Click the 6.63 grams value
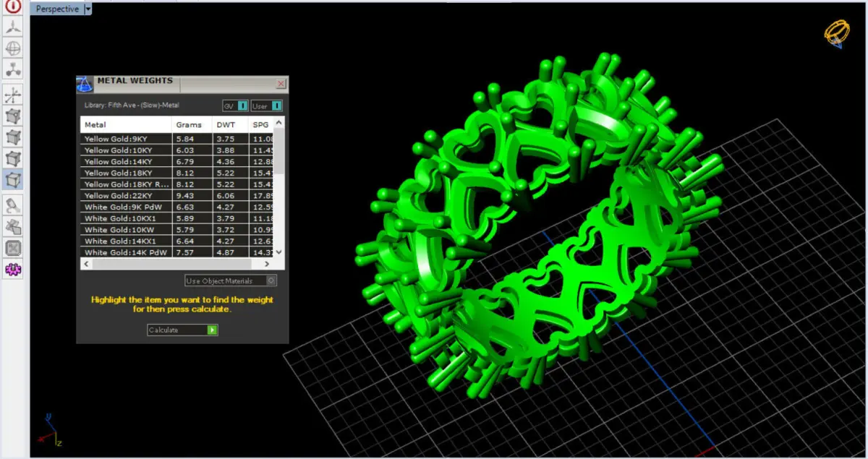This screenshot has width=868, height=459. pos(185,207)
